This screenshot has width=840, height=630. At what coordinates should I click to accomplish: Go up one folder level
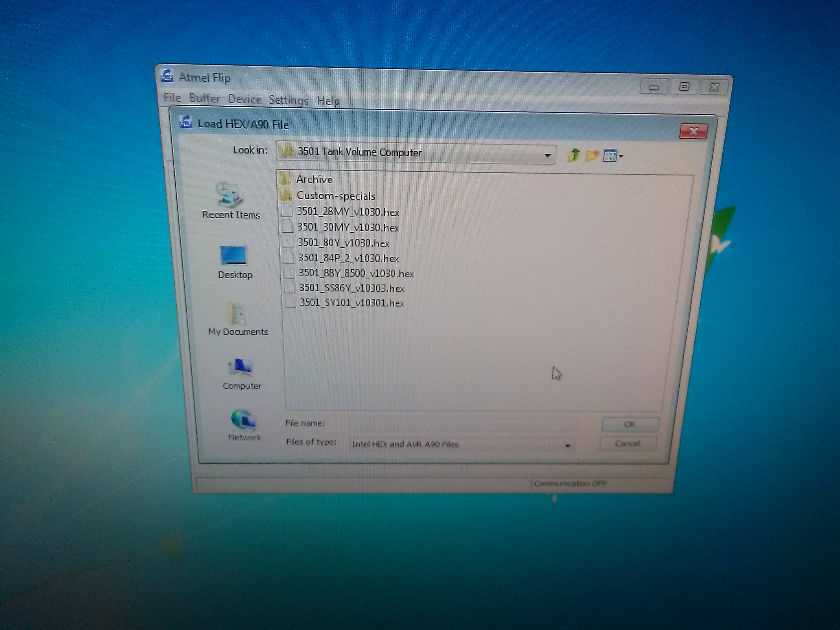[573, 155]
